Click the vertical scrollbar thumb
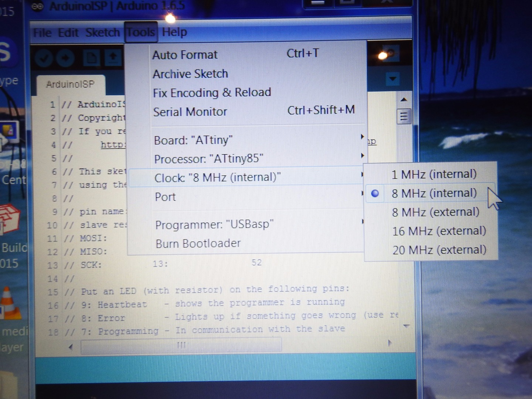 pos(404,117)
